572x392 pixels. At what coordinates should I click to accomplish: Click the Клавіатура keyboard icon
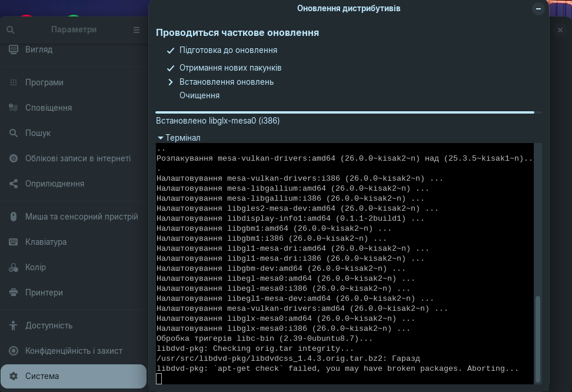14,242
